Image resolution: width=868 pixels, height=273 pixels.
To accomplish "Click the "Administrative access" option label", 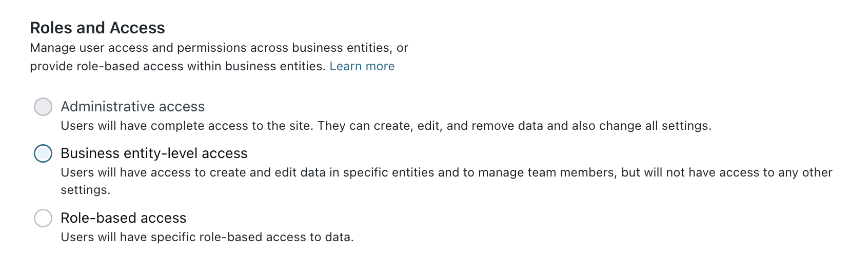I will (x=132, y=107).
